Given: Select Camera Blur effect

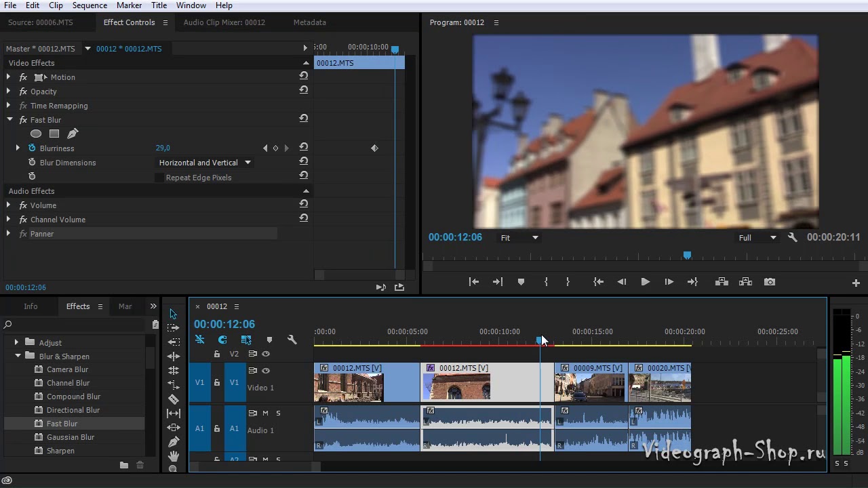Looking at the screenshot, I should tap(67, 369).
